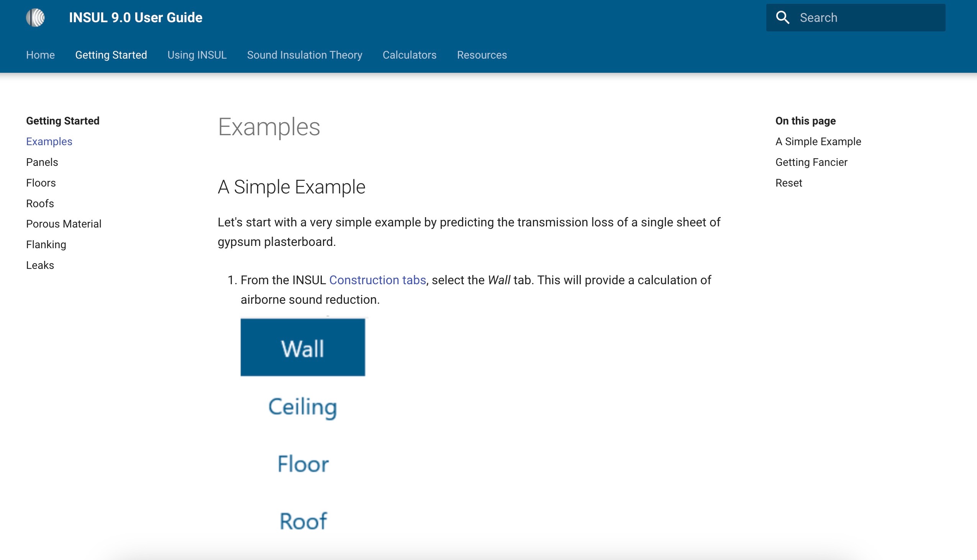
Task: Expand the On this page Getting Fancier section
Action: coord(811,162)
